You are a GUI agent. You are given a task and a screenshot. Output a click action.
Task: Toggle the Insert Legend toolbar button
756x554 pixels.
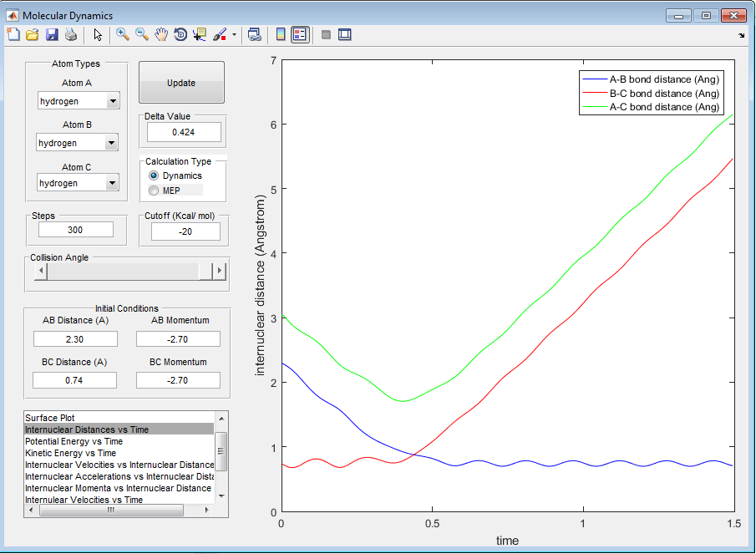tap(300, 34)
